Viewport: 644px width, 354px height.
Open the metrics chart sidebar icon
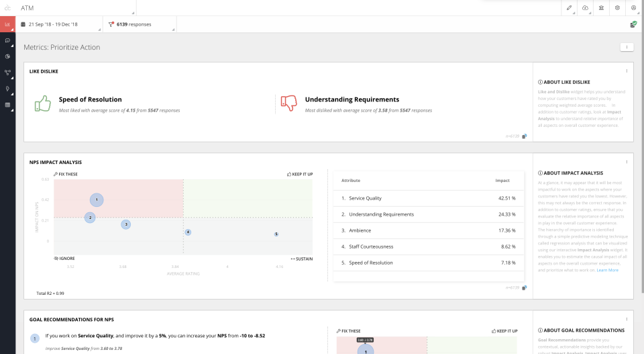7,24
